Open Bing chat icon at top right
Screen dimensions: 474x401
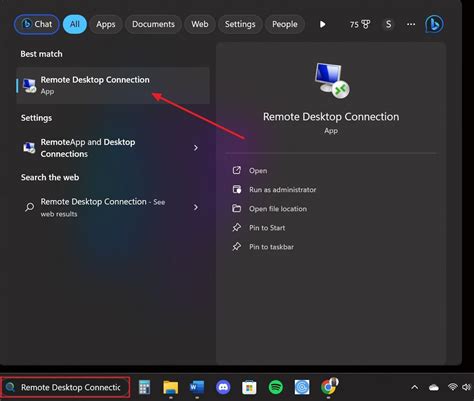pos(434,24)
